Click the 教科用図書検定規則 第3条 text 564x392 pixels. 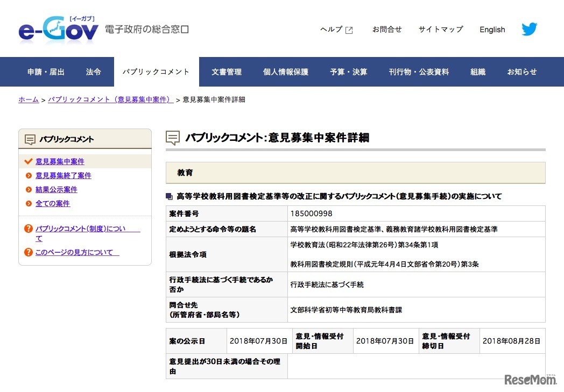[384, 264]
